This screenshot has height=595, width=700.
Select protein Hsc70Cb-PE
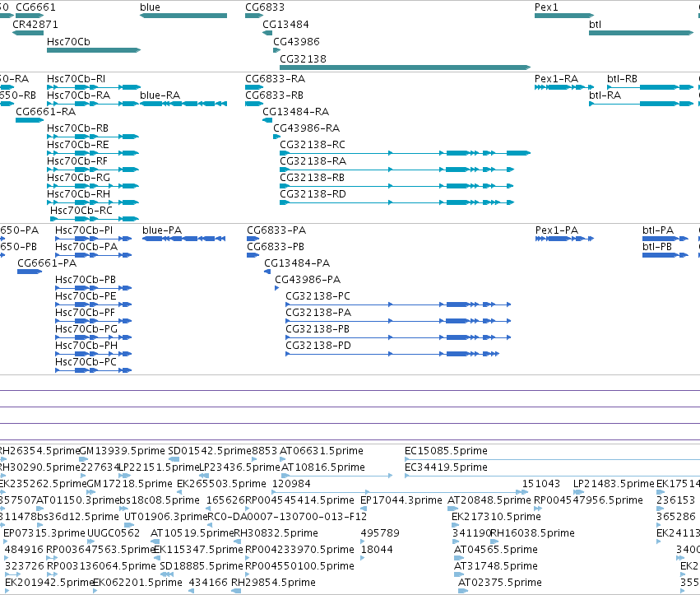coord(93,304)
